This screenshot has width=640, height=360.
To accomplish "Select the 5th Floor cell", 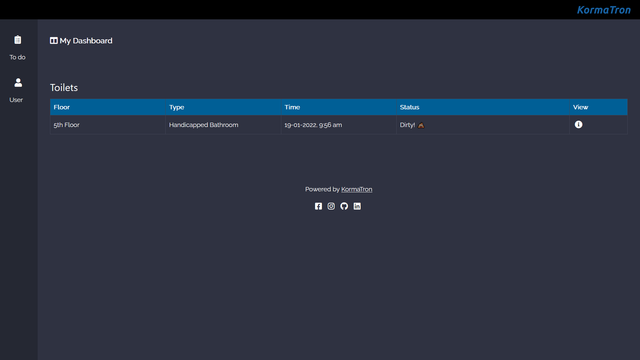I will coord(108,125).
